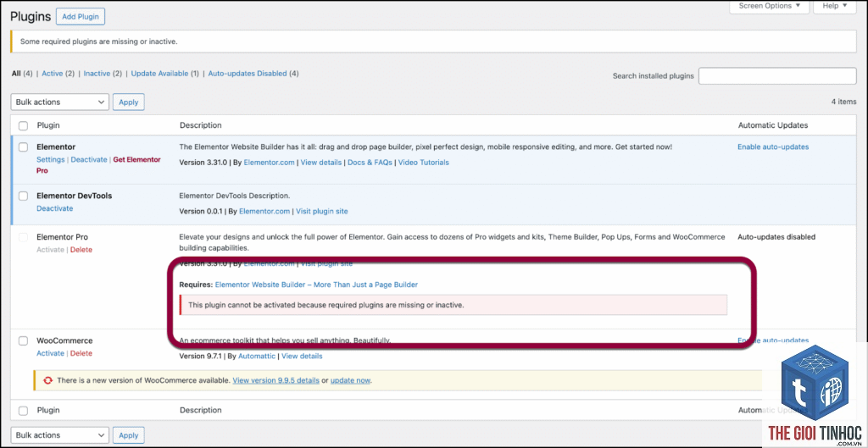This screenshot has height=448, width=868.
Task: Delete the Elementor Pro plugin
Action: pyautogui.click(x=81, y=250)
